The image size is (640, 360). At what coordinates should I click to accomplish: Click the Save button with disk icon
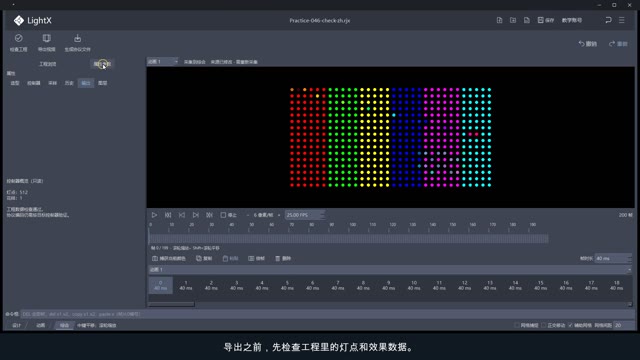point(546,20)
